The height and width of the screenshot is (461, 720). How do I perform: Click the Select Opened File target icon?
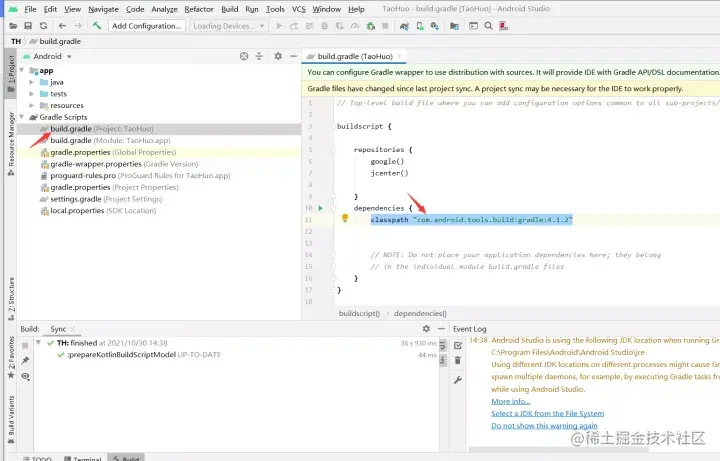(244, 56)
